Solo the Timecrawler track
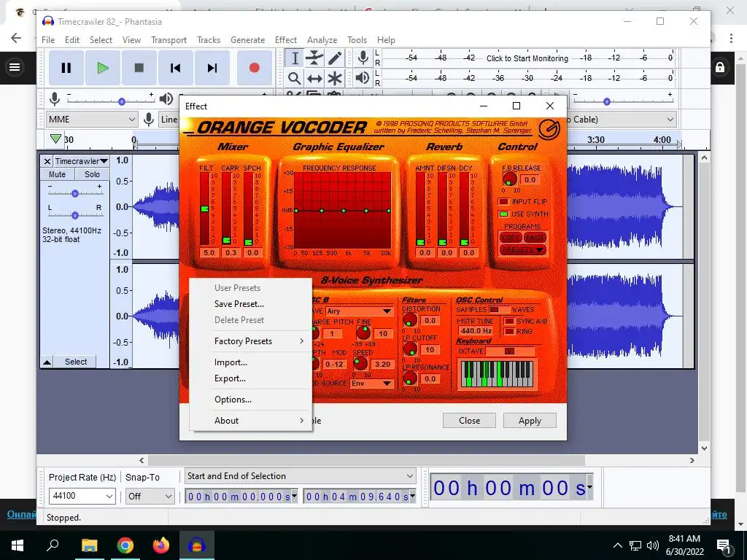 (92, 174)
